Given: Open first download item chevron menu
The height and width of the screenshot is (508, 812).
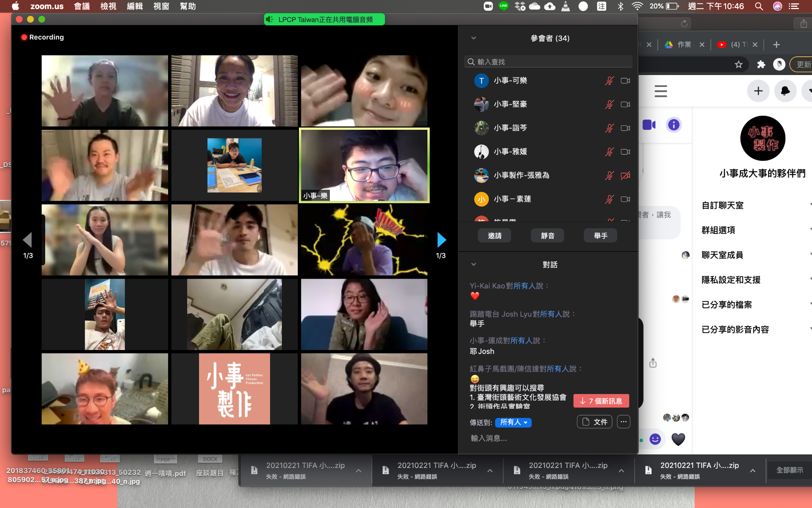Looking at the screenshot, I should [358, 471].
